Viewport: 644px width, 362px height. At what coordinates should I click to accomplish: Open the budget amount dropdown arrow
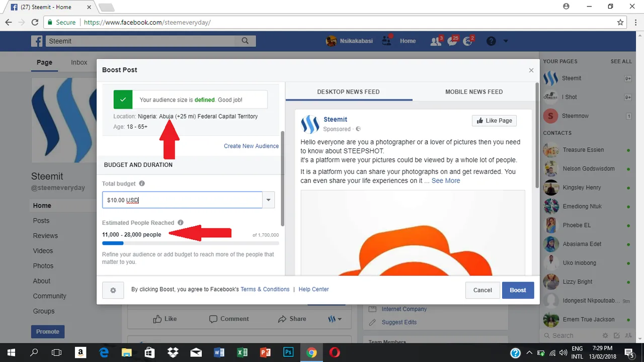(x=269, y=200)
